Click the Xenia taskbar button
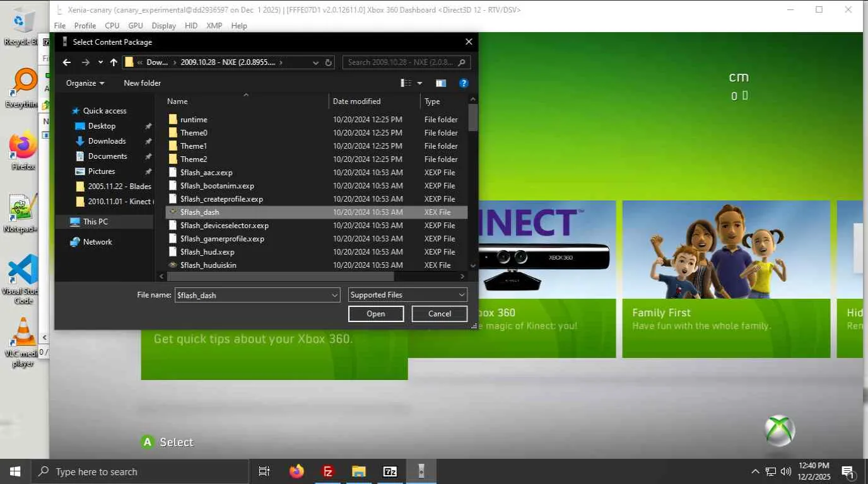The image size is (868, 484). pyautogui.click(x=421, y=471)
